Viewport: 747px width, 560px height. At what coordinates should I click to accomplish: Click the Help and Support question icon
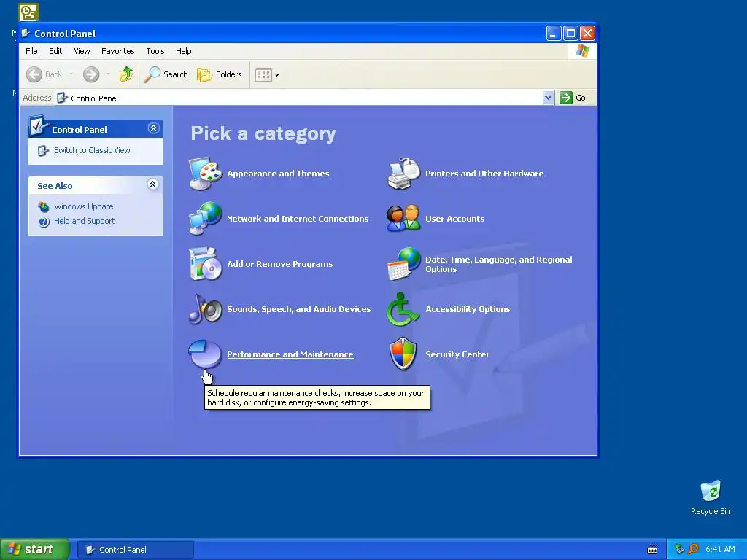[44, 222]
